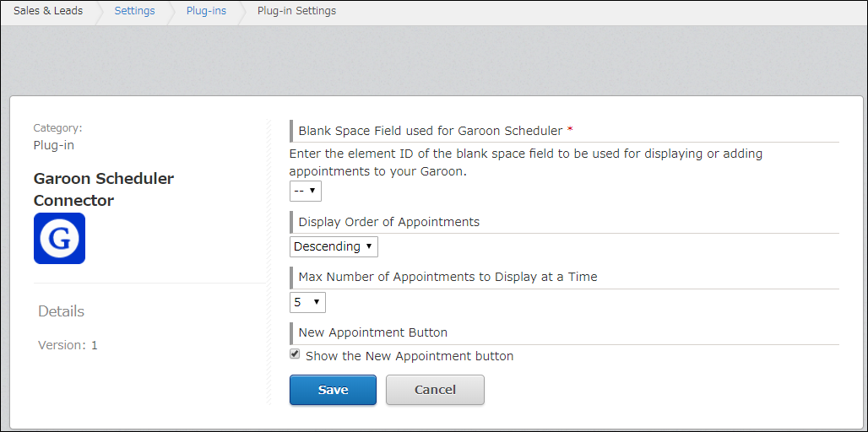Click the Plug-in Settings breadcrumb item
The width and height of the screenshot is (868, 432).
296,11
